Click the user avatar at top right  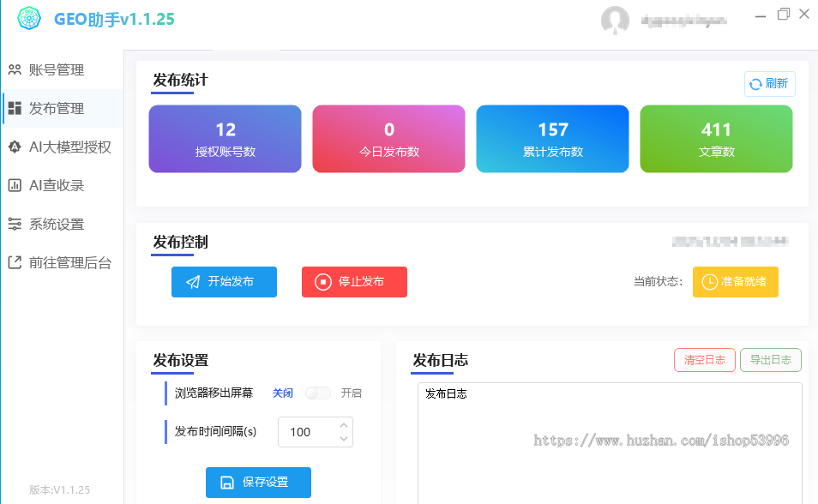point(615,20)
